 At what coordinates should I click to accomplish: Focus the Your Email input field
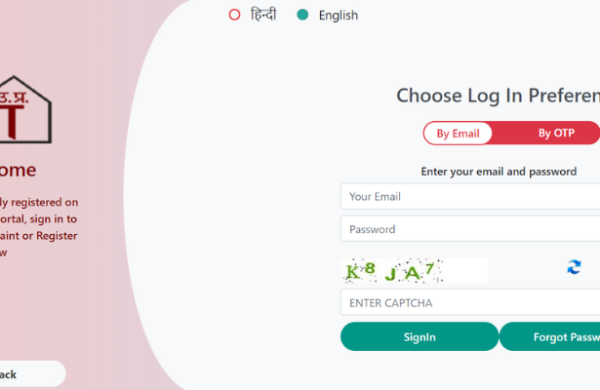pyautogui.click(x=470, y=196)
